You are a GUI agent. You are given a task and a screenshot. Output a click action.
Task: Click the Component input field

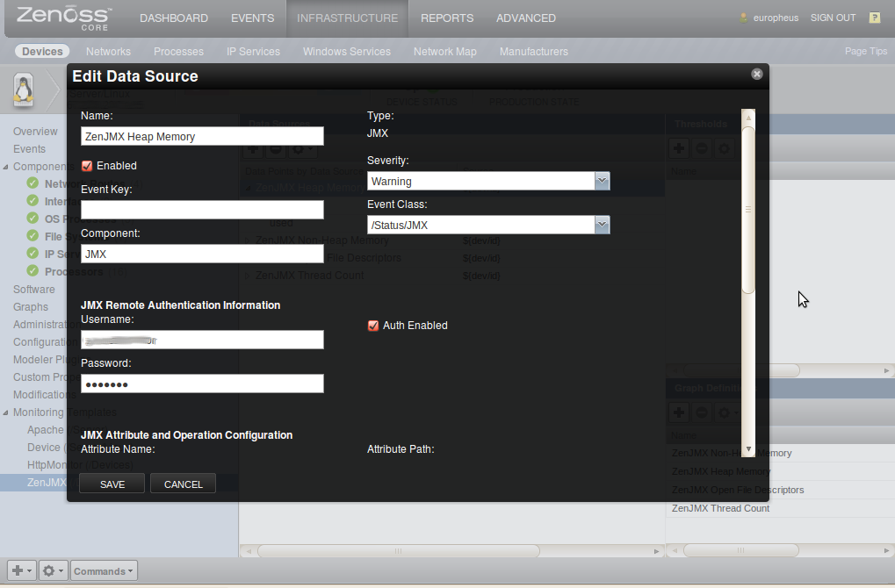click(202, 254)
